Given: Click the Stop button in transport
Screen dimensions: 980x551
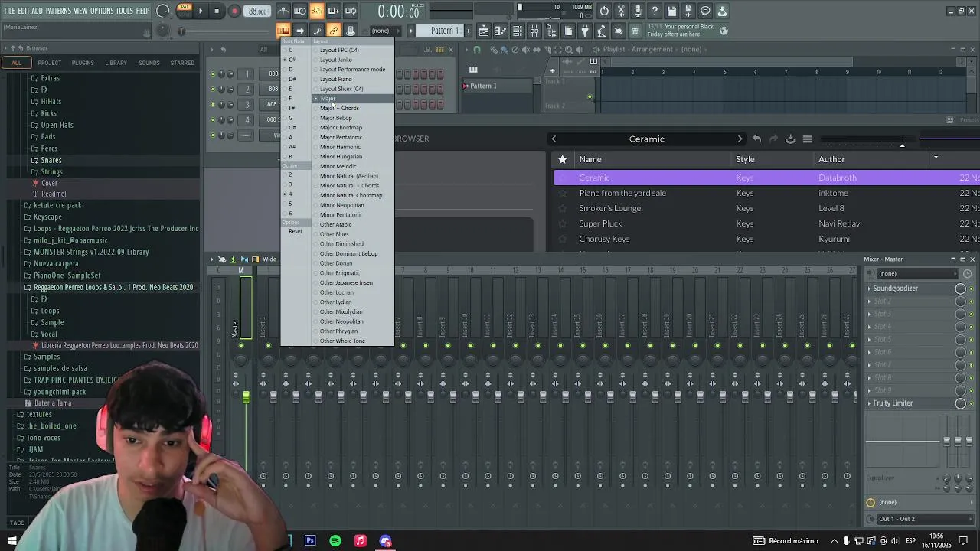Looking at the screenshot, I should pos(217,11).
